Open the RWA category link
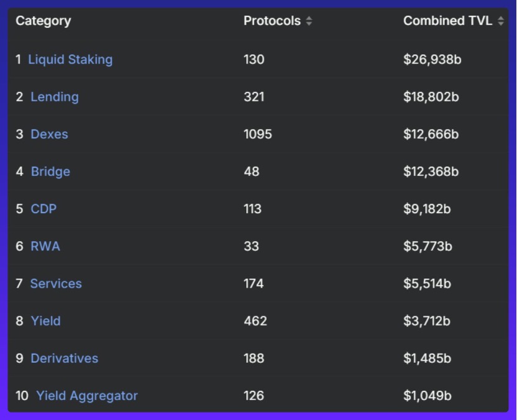517x420 pixels. coord(45,246)
